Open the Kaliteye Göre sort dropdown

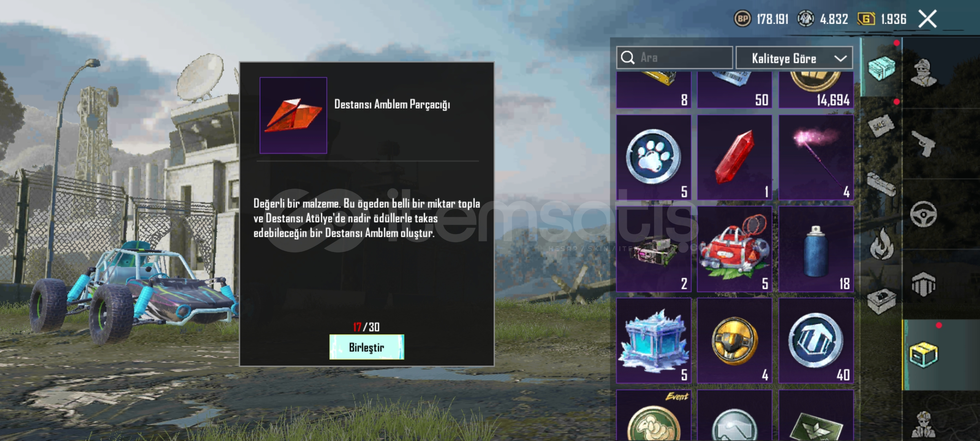[794, 58]
